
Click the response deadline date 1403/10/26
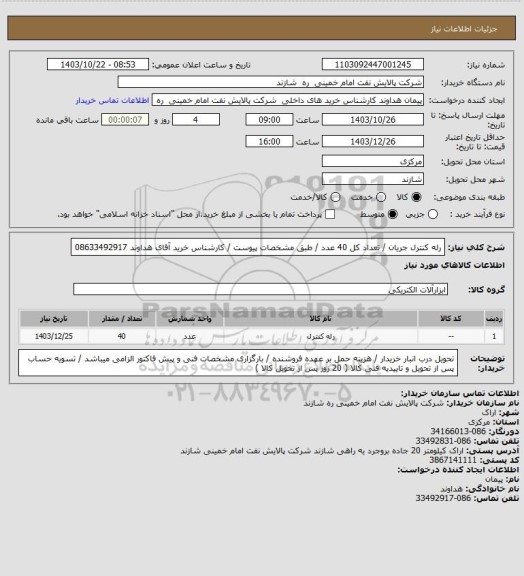pyautogui.click(x=373, y=120)
